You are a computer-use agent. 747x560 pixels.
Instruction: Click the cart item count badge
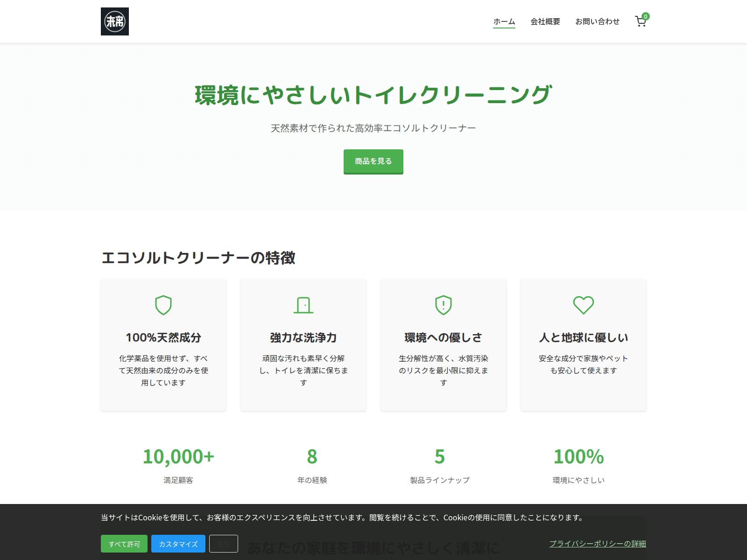point(646,16)
